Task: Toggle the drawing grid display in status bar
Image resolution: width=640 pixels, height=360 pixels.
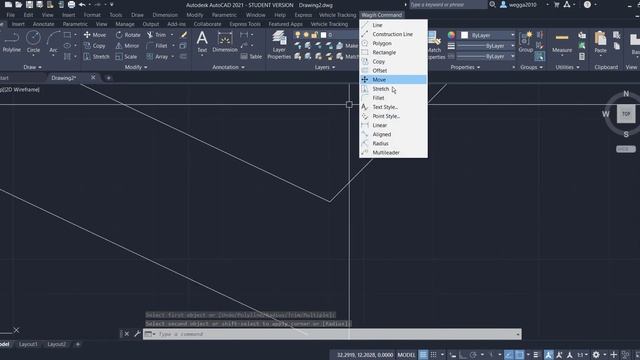Action: [x=423, y=355]
